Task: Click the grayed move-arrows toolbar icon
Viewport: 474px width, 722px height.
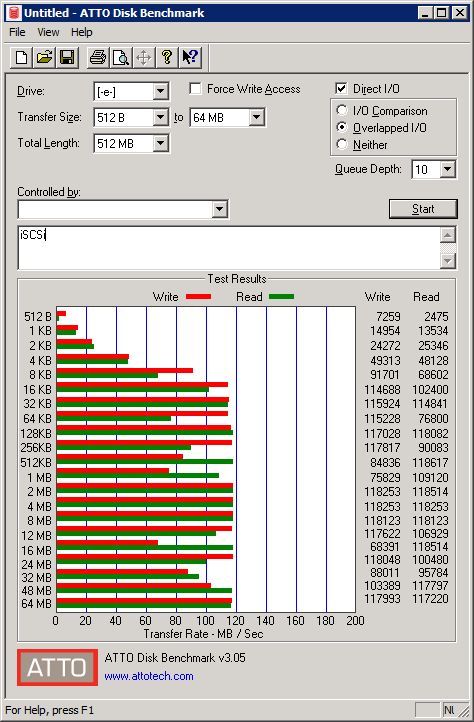Action: (x=144, y=58)
